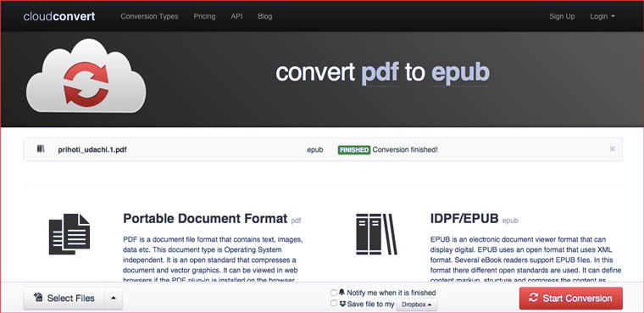Click the epub output format in file row
Viewport: 644px width, 313px height.
click(x=315, y=150)
